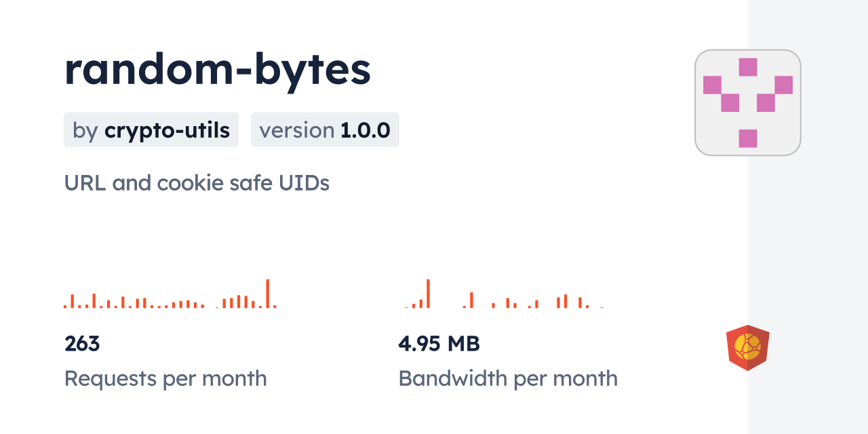This screenshot has height=434, width=868.
Task: Open the crypto-utils author badge
Action: coord(151,130)
